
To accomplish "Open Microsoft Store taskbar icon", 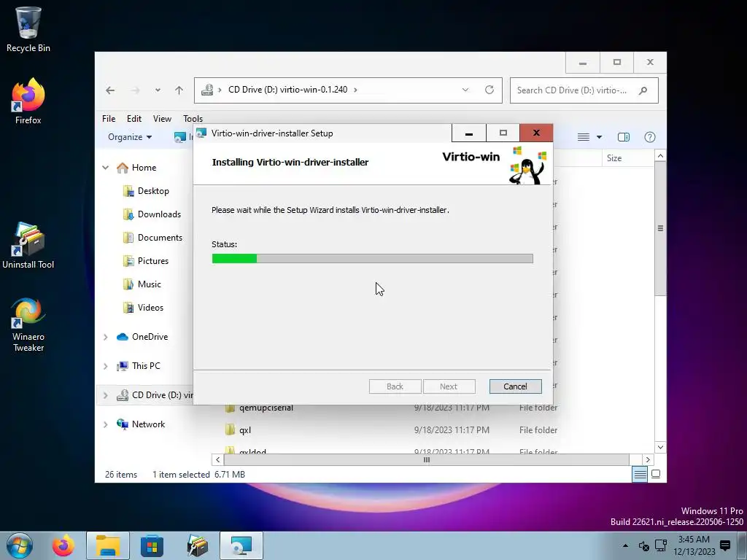I will pyautogui.click(x=152, y=545).
